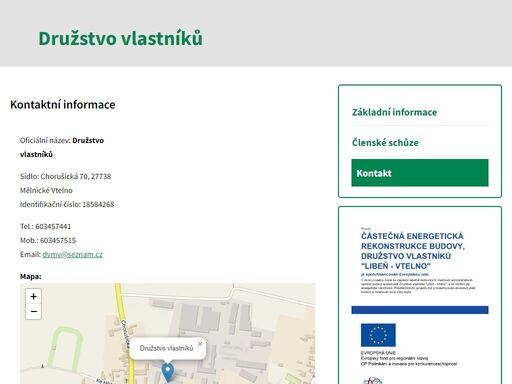Click the Družstvo vlastníků popup label on map
This screenshot has height=384, width=512.
166,348
